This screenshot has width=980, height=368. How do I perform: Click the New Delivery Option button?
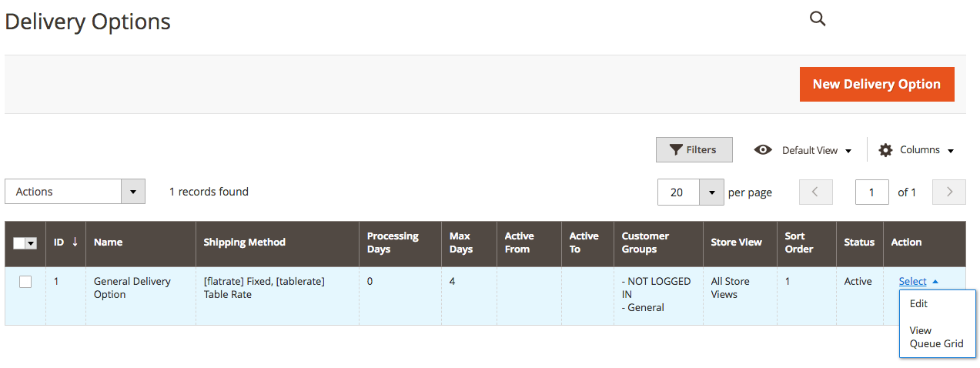tap(877, 84)
